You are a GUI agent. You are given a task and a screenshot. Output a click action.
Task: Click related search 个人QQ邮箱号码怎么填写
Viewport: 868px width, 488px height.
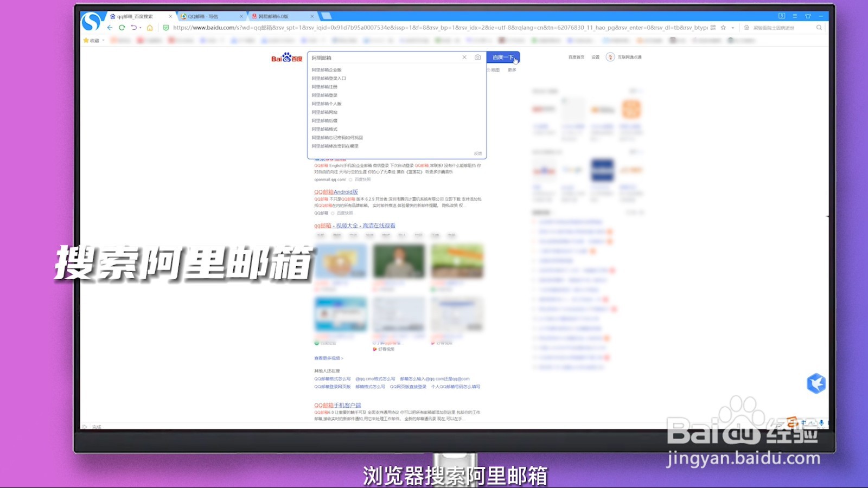coord(456,387)
